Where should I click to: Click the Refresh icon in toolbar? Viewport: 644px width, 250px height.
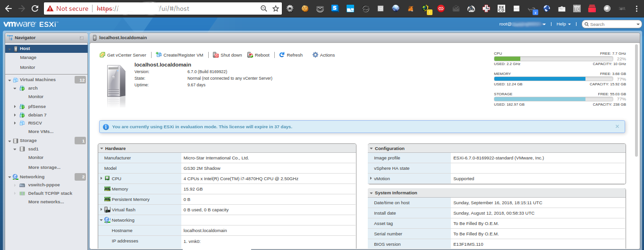(x=282, y=55)
